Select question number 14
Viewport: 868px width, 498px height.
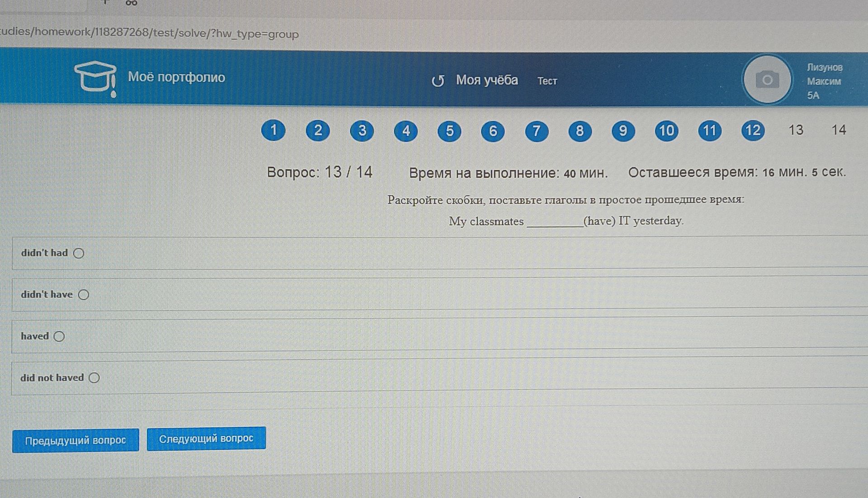pos(839,130)
